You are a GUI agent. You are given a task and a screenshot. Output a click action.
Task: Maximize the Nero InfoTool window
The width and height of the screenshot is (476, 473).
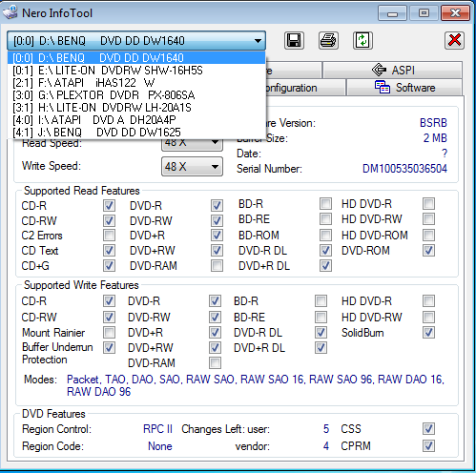[424, 13]
